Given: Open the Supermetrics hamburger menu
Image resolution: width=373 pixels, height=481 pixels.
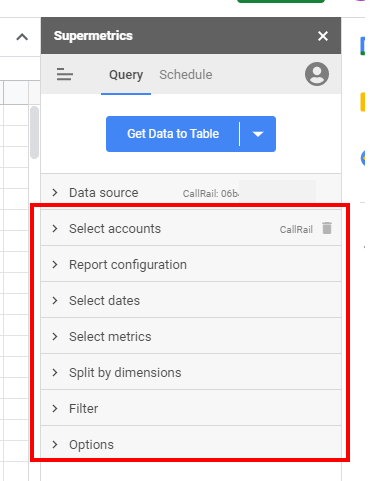Looking at the screenshot, I should [x=65, y=74].
